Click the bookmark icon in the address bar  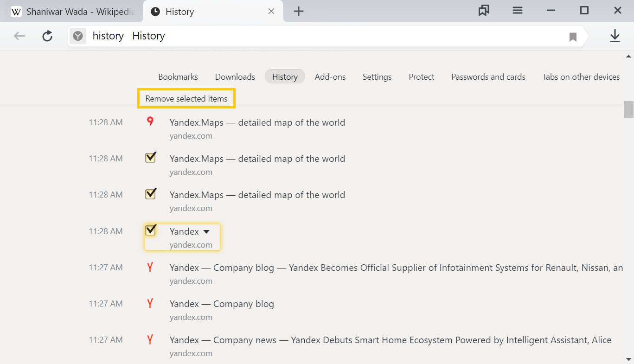[x=573, y=37]
